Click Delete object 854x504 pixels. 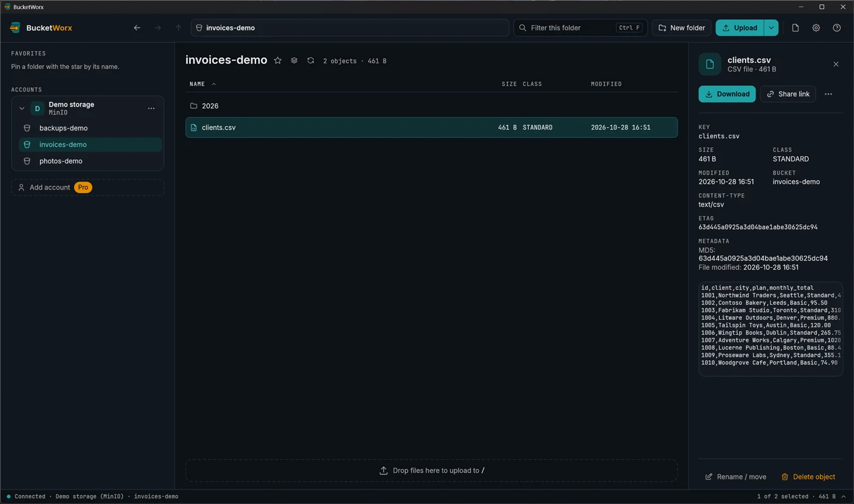808,477
